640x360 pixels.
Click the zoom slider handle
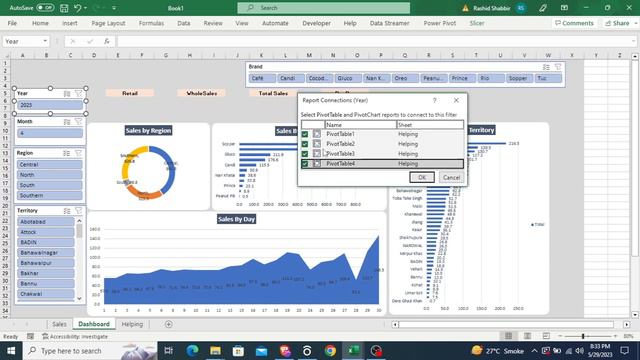pyautogui.click(x=583, y=336)
